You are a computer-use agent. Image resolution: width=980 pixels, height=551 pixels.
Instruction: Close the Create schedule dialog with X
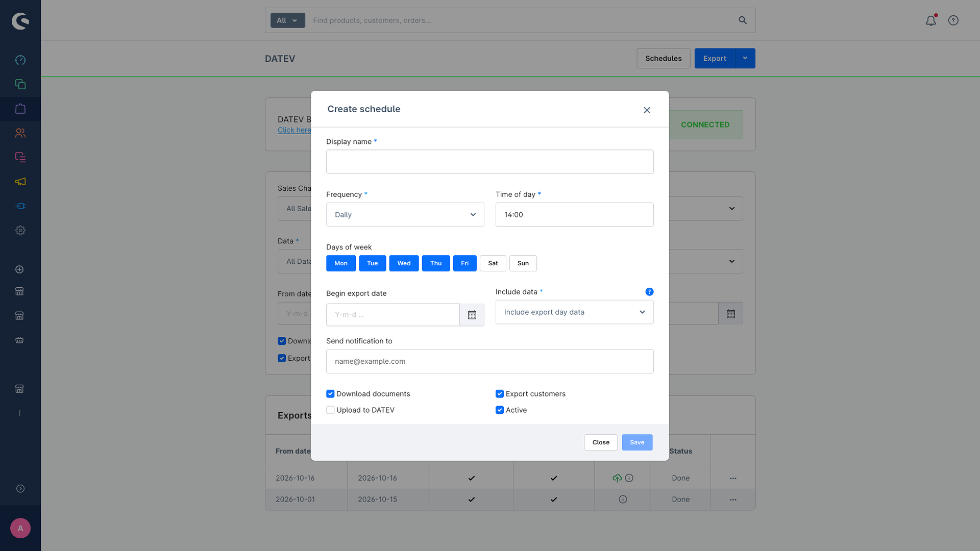pos(647,110)
